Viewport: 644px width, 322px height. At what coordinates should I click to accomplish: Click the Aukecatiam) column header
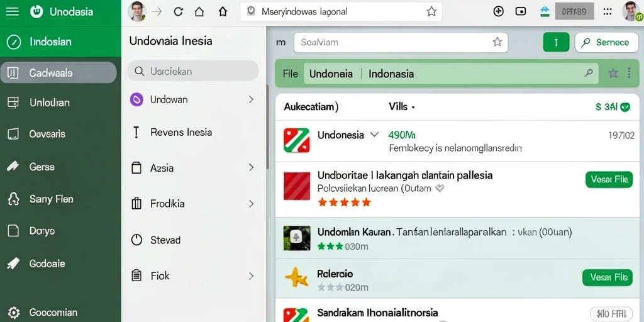coord(311,107)
